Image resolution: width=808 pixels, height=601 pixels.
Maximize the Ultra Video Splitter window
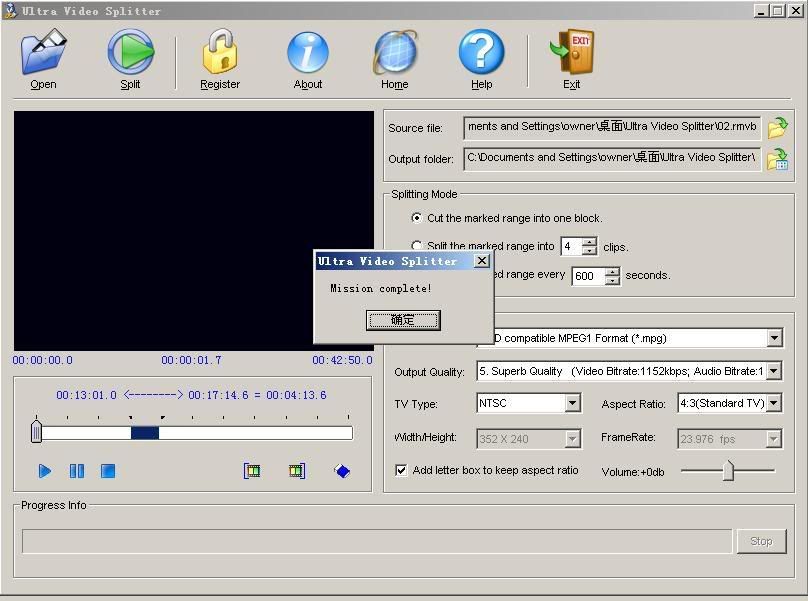(778, 10)
